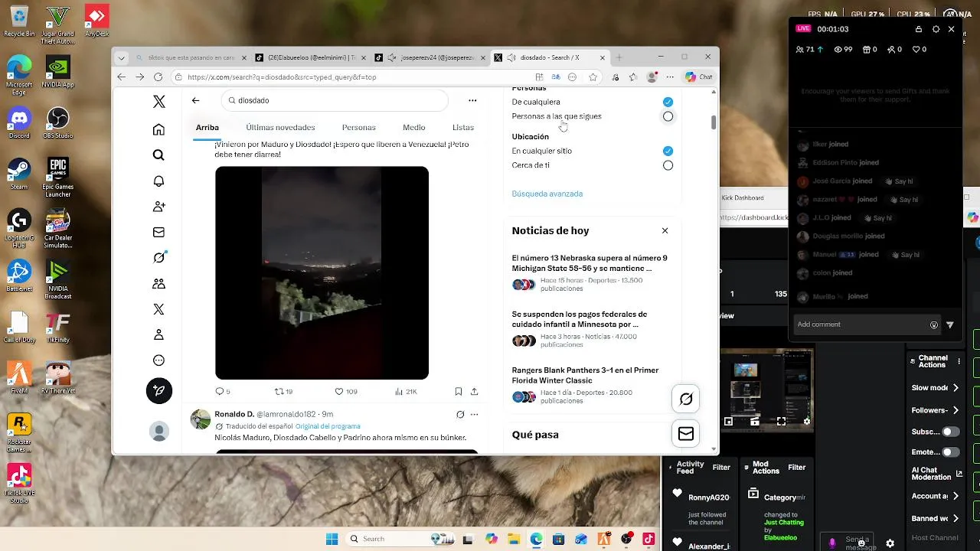Expand Account age option arrow
Viewport: 980px width, 551px height.
(x=955, y=496)
